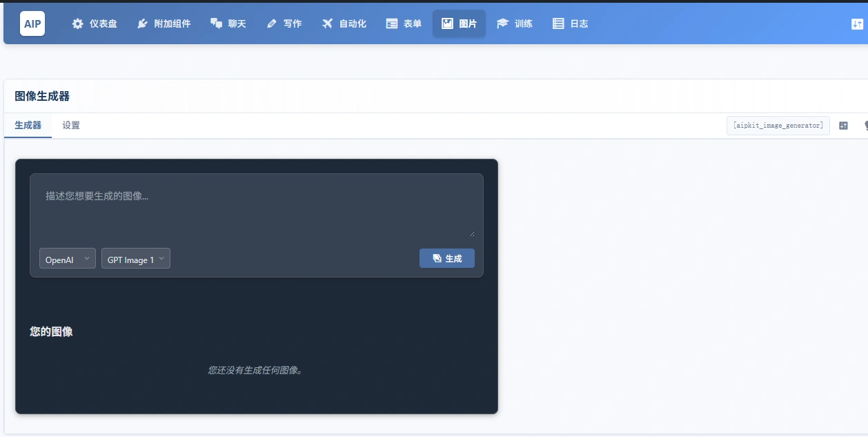Open the 自动化 automation section
The image size is (868, 437).
(344, 23)
